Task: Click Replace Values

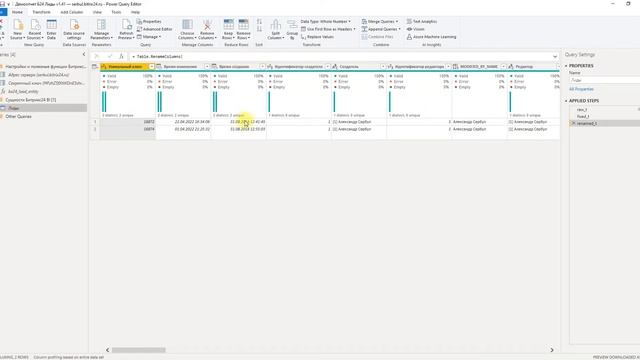Action: [317, 37]
